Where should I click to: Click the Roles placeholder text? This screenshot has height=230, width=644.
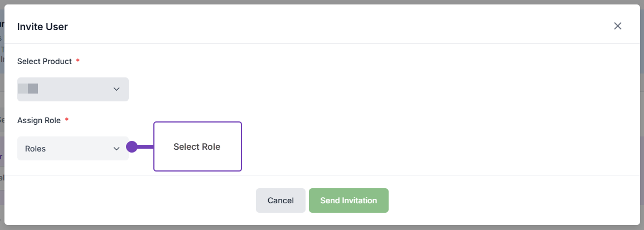pos(35,149)
